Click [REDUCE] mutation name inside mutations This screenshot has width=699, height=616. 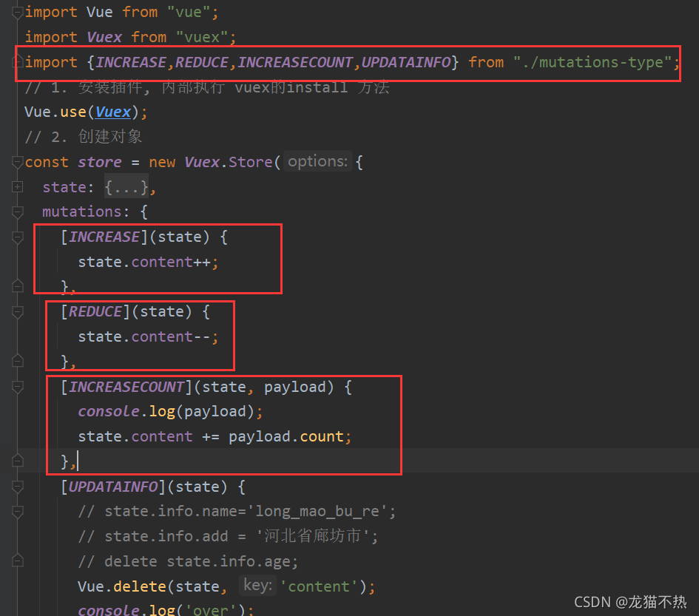point(95,311)
